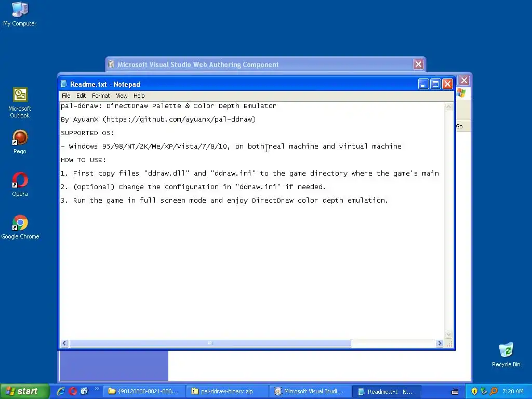Select the Google Chrome desktop shortcut
This screenshot has height=399, width=532.
20,227
